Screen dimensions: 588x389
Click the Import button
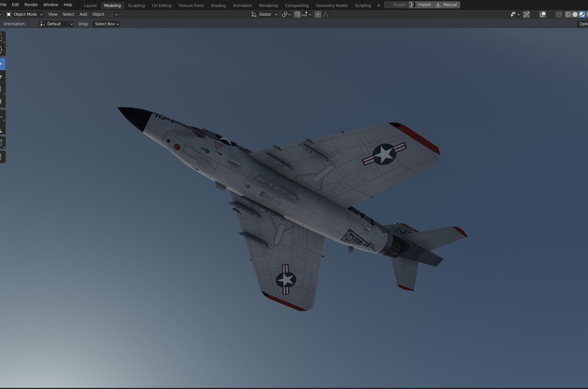click(x=421, y=5)
